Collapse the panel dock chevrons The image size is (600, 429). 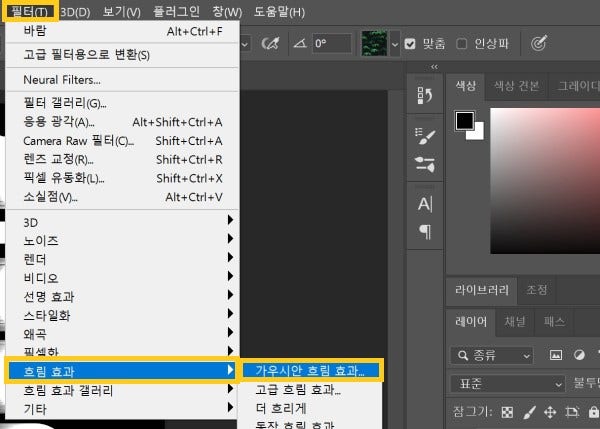pyautogui.click(x=434, y=67)
